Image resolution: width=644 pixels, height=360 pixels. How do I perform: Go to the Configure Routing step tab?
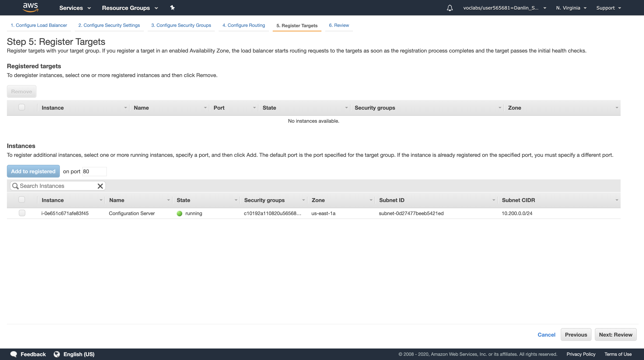click(244, 25)
